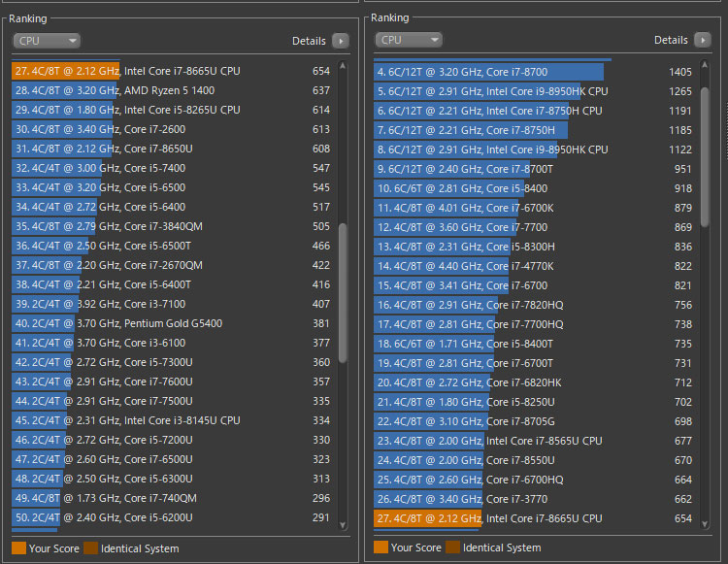Click the left ranking list scrollbar thumb
Screen dimensions: 728x564
point(343,293)
